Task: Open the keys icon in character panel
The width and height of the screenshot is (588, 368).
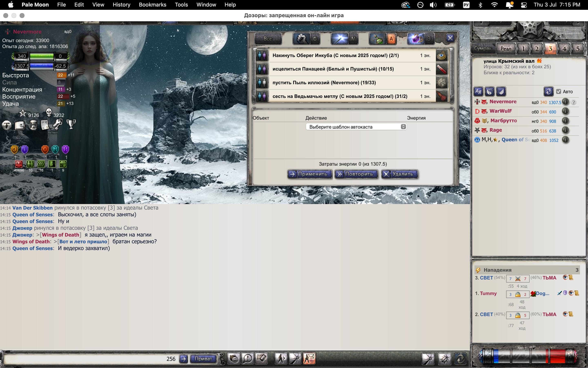Action: tap(58, 125)
